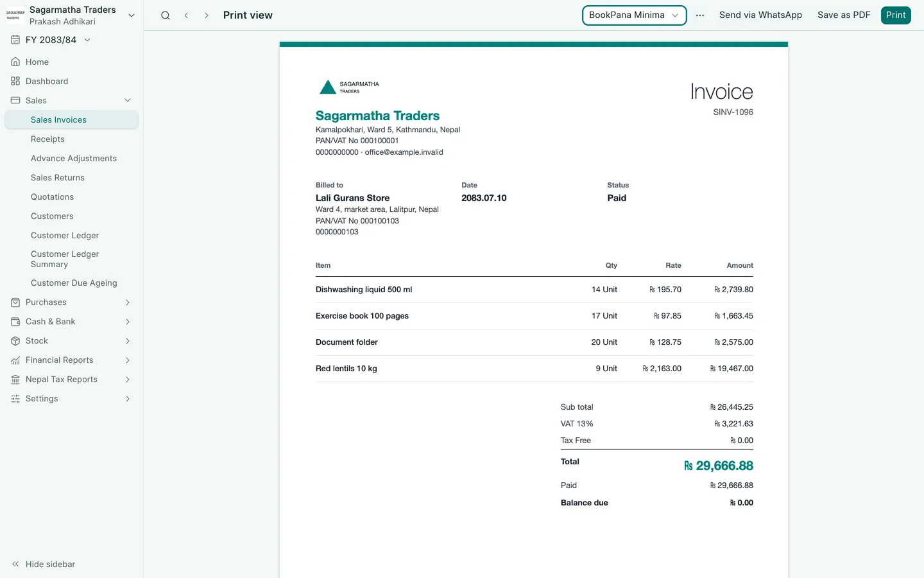Click the Purchases bag icon
924x578 pixels.
15,302
